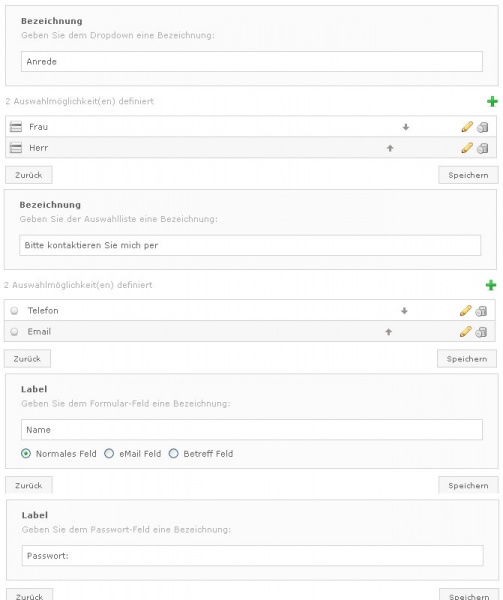Edit the Telefon option
Screen dimensions: 503x600
(465, 310)
